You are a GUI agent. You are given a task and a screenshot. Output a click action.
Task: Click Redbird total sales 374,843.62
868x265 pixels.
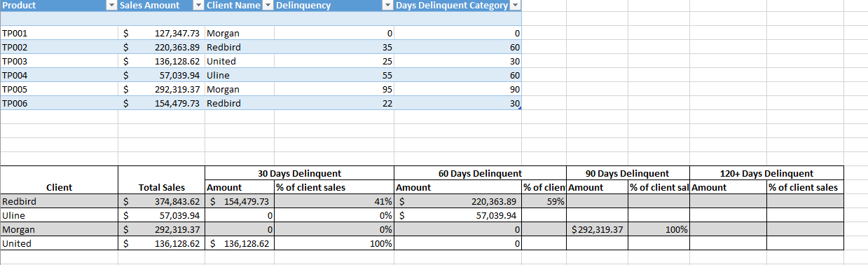click(161, 201)
